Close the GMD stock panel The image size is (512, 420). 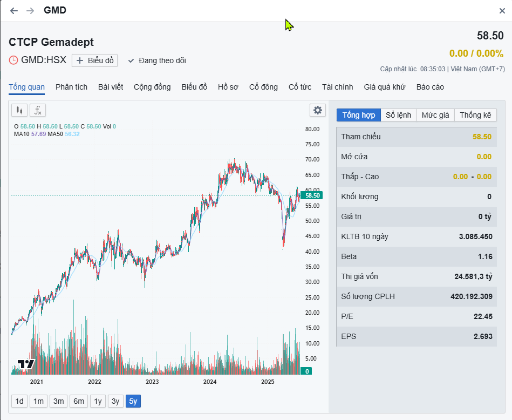pyautogui.click(x=502, y=11)
